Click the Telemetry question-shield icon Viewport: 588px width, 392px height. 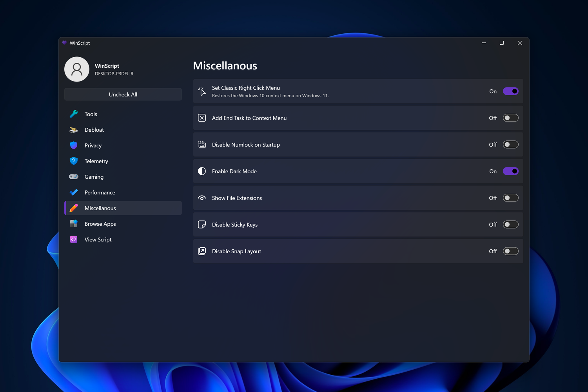[x=74, y=161]
